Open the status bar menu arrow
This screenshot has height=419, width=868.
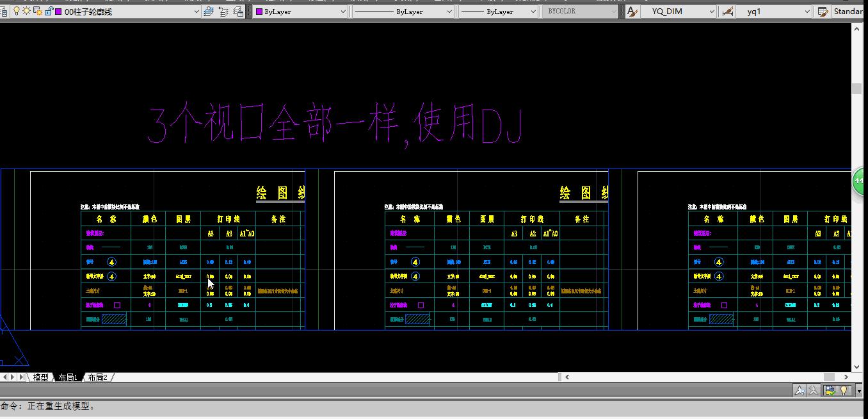pyautogui.click(x=858, y=390)
